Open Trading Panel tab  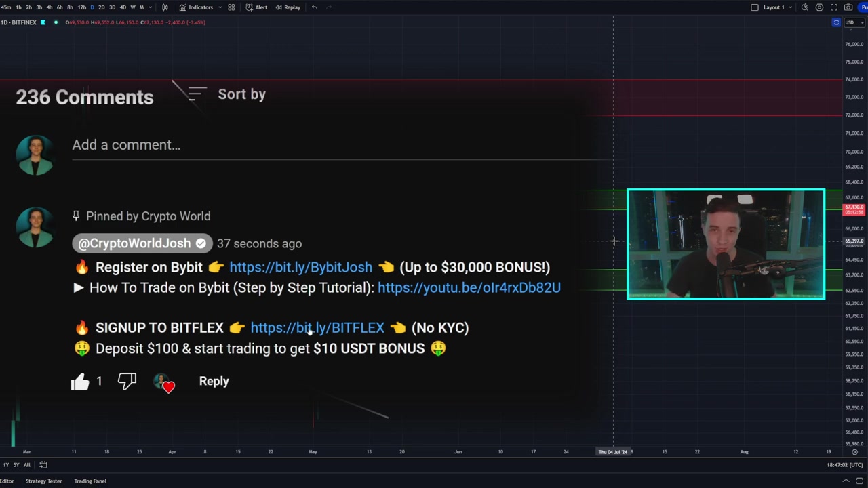coord(90,481)
